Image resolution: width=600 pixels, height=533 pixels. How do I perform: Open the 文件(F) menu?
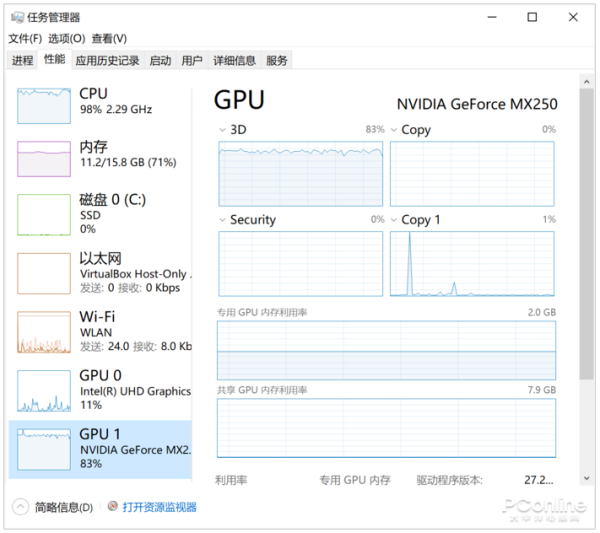(25, 38)
